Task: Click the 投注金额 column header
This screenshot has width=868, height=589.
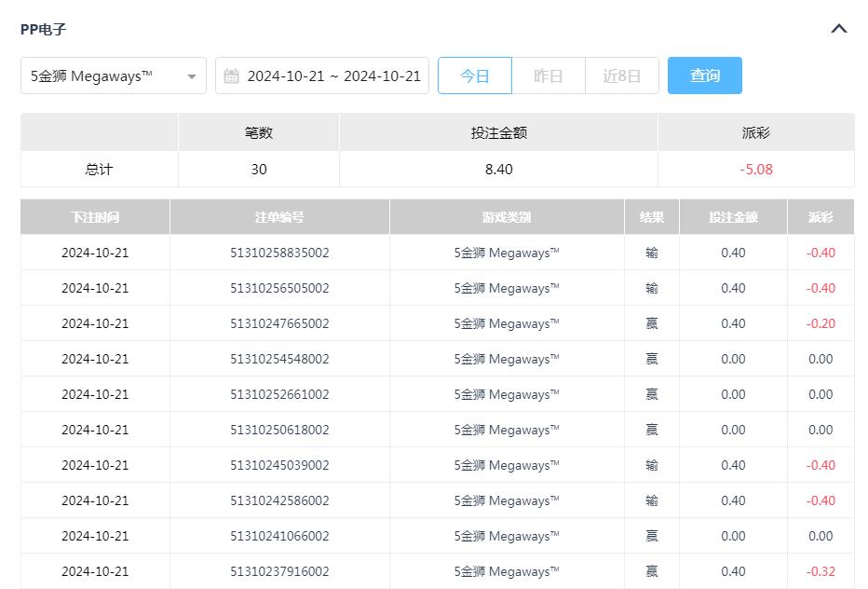Action: pyautogui.click(x=735, y=216)
